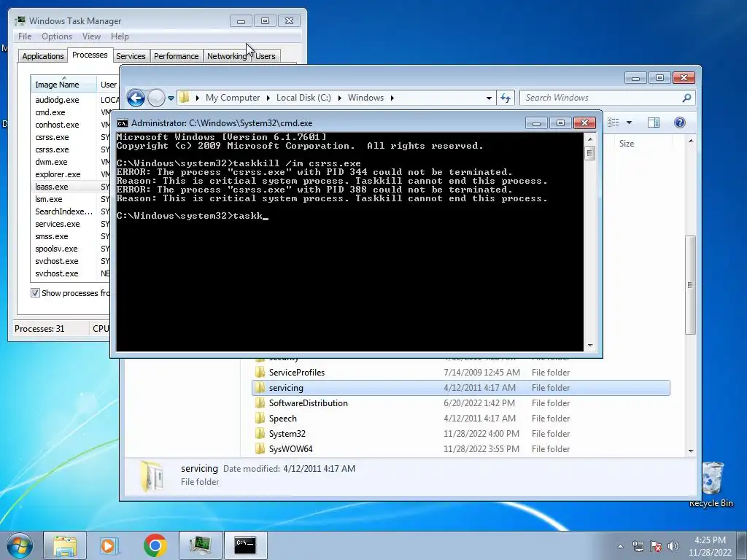Click the cmd window scroll down arrow
747x560 pixels.
click(589, 345)
